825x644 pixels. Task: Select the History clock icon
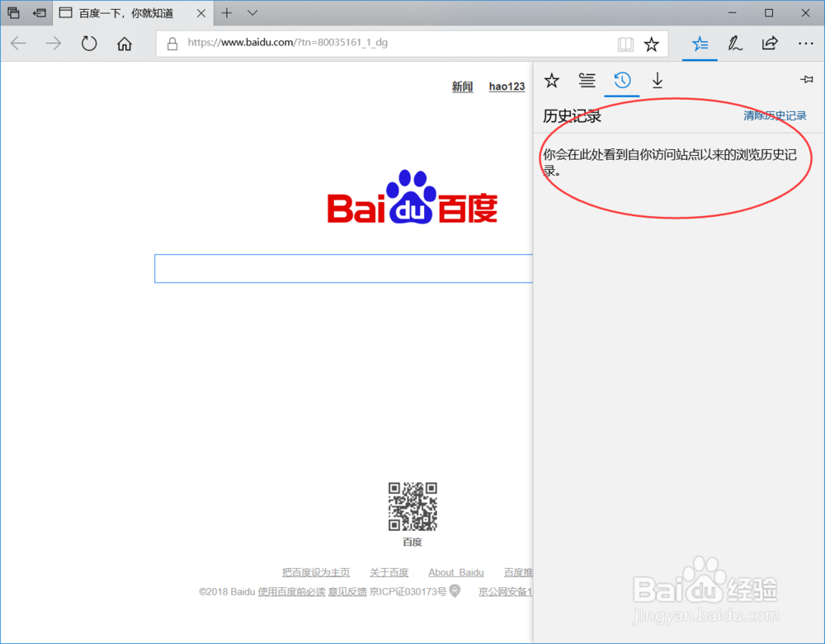(621, 80)
